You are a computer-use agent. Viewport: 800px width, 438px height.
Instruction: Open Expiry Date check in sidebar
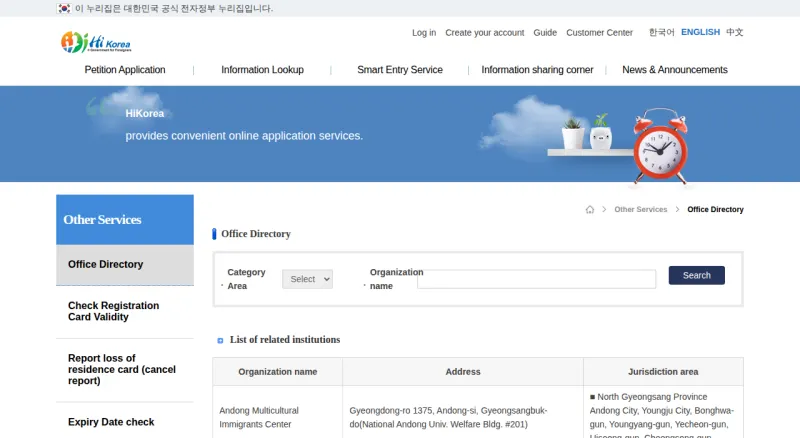[x=125, y=422]
